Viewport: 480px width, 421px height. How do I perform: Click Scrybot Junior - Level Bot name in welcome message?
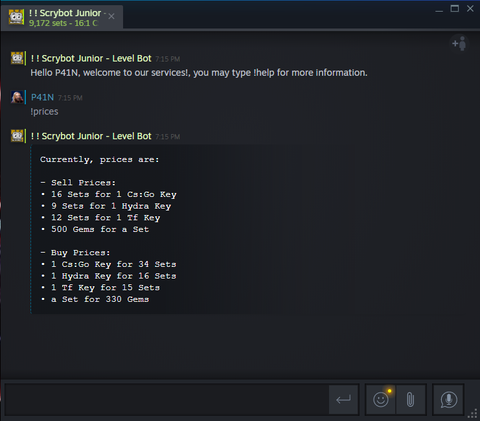click(91, 59)
